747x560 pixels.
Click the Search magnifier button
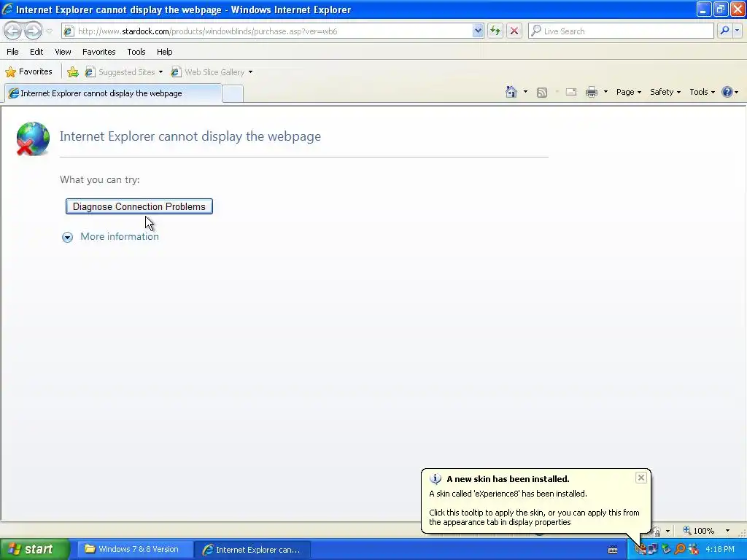pyautogui.click(x=724, y=31)
